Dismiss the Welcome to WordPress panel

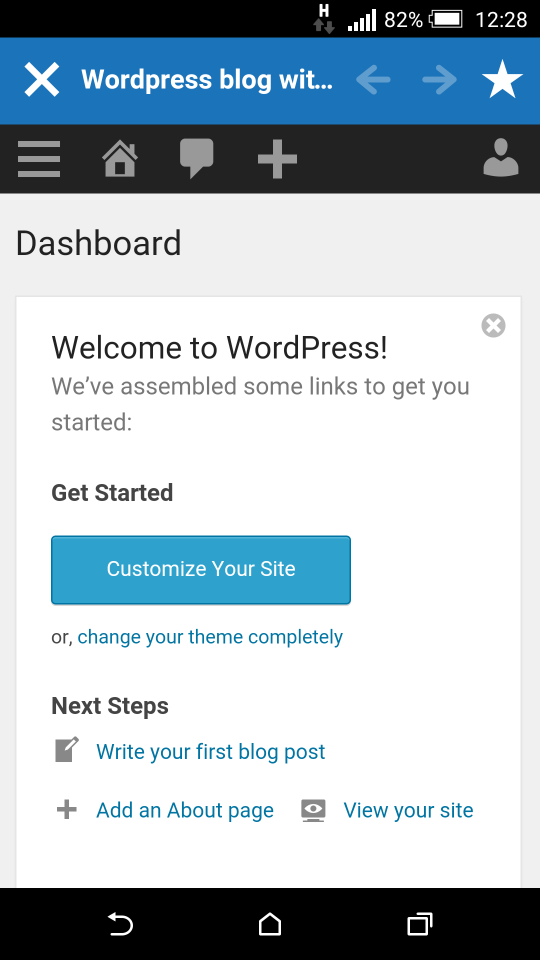493,326
